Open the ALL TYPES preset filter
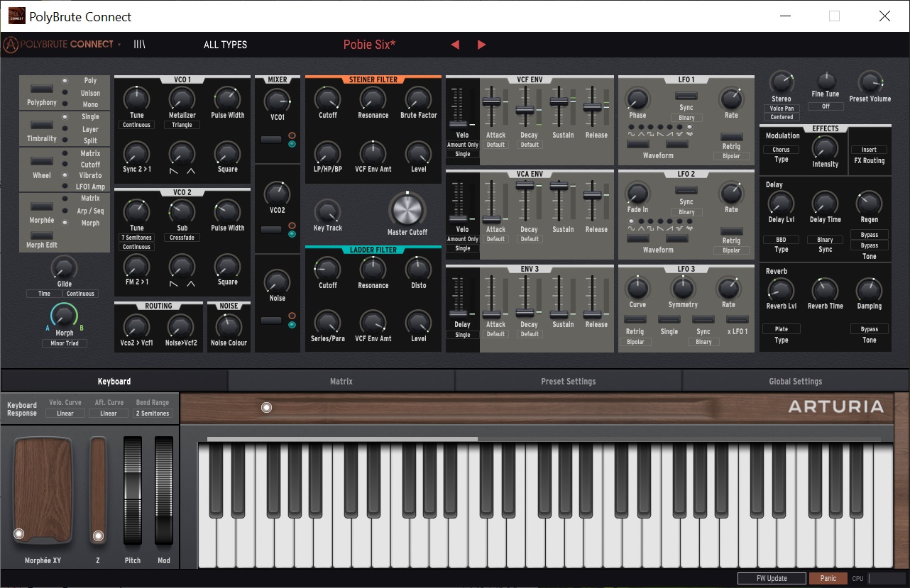The image size is (910, 588). pos(225,44)
